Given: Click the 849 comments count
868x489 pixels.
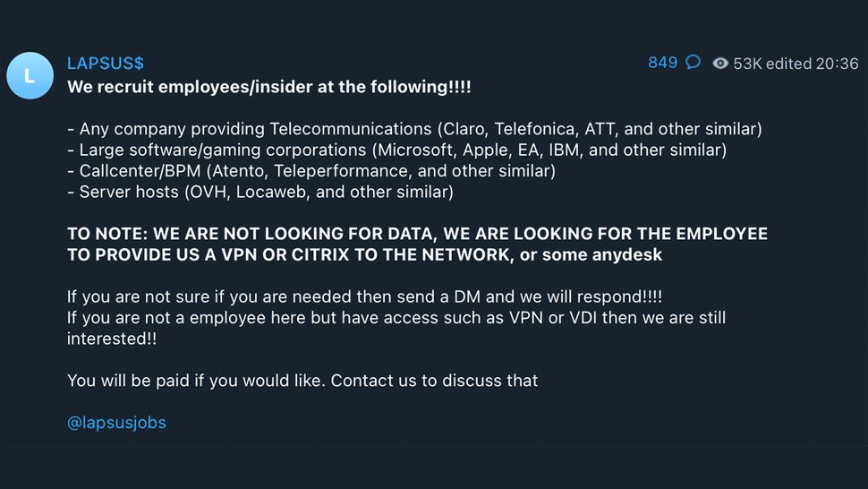Looking at the screenshot, I should pyautogui.click(x=662, y=63).
